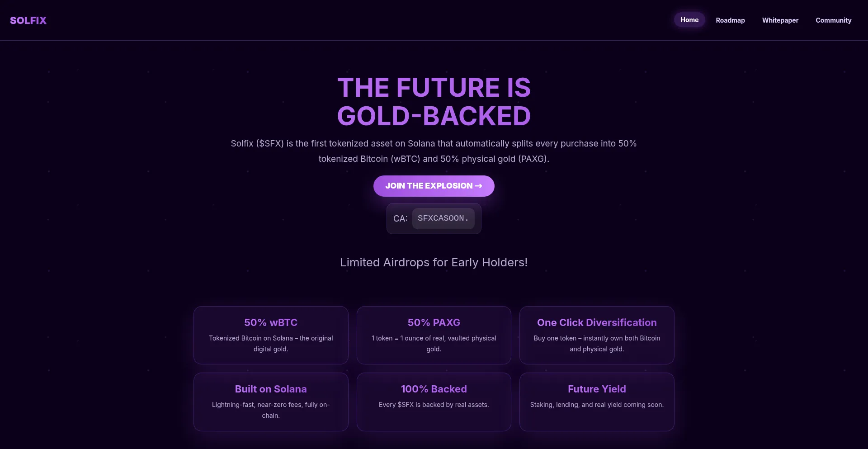The image size is (868, 449).
Task: Open the Built on Solana card
Action: pyautogui.click(x=270, y=402)
